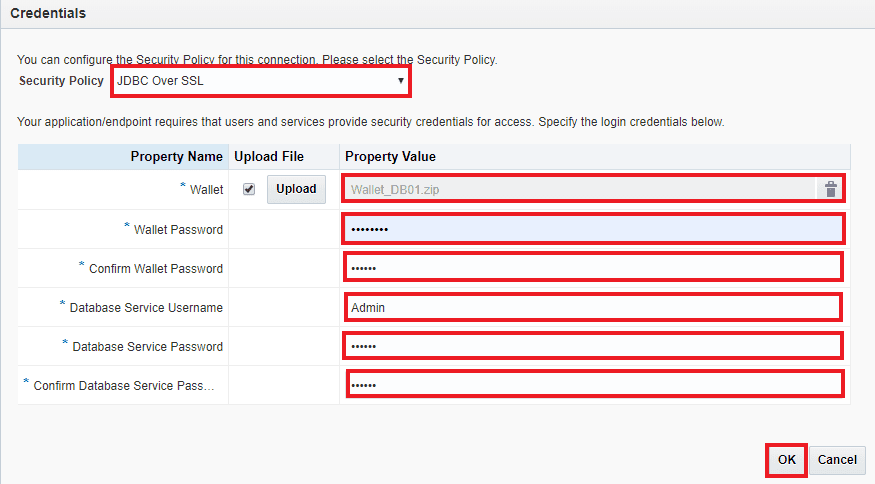
Task: Click the Upload File column header
Action: [269, 157]
